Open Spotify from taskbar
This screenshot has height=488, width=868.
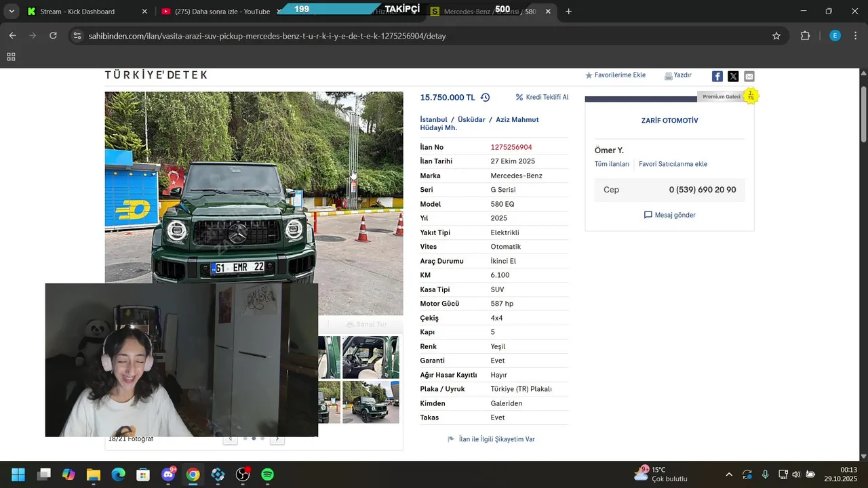(x=268, y=474)
